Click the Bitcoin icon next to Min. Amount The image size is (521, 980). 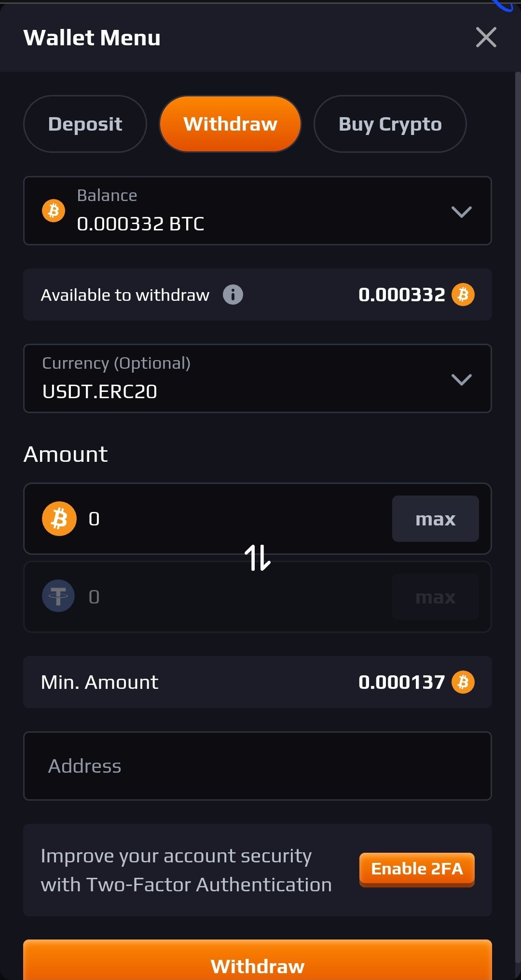coord(463,682)
